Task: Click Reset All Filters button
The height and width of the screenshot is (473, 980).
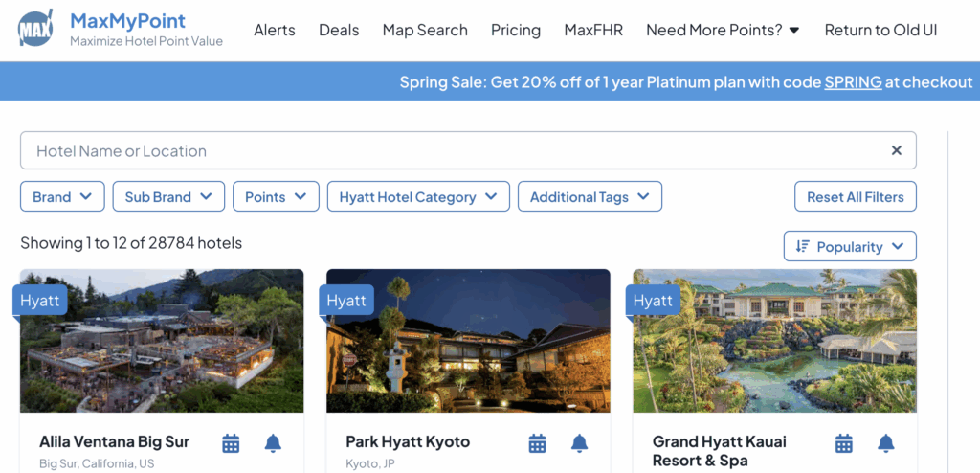Action: [x=855, y=197]
